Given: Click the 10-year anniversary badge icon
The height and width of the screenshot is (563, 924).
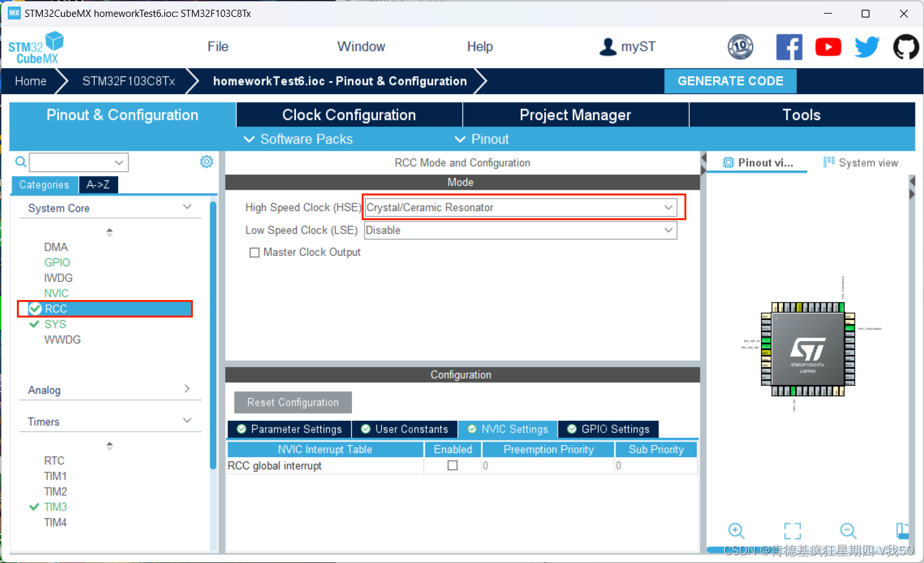Looking at the screenshot, I should (741, 47).
